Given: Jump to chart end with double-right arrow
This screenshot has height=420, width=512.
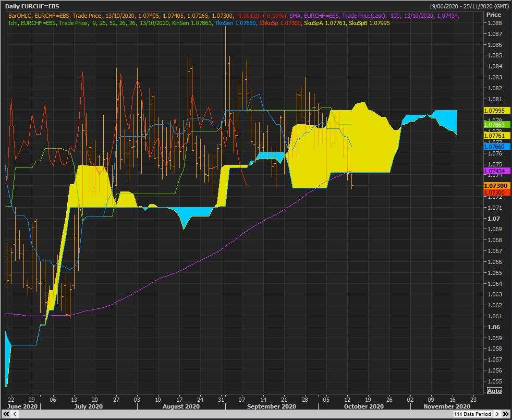Looking at the screenshot, I should (x=505, y=414).
